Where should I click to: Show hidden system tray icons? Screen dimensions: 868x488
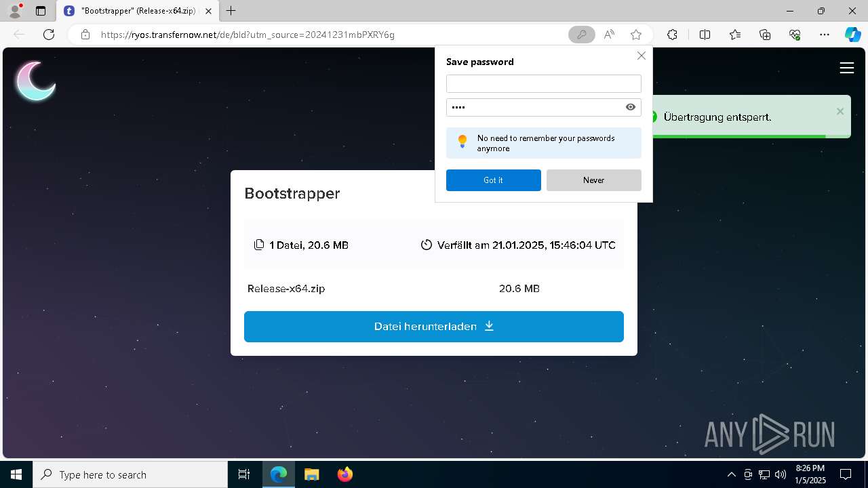tap(731, 474)
